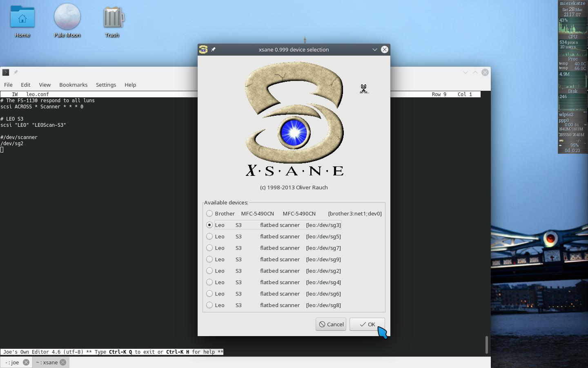This screenshot has height=368, width=588.
Task: Close the joe terminal tab with its X icon
Action: tap(26, 362)
